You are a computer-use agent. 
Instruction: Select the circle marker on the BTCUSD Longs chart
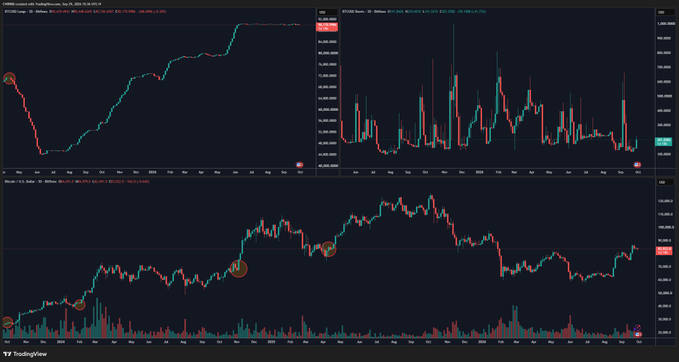(9, 79)
